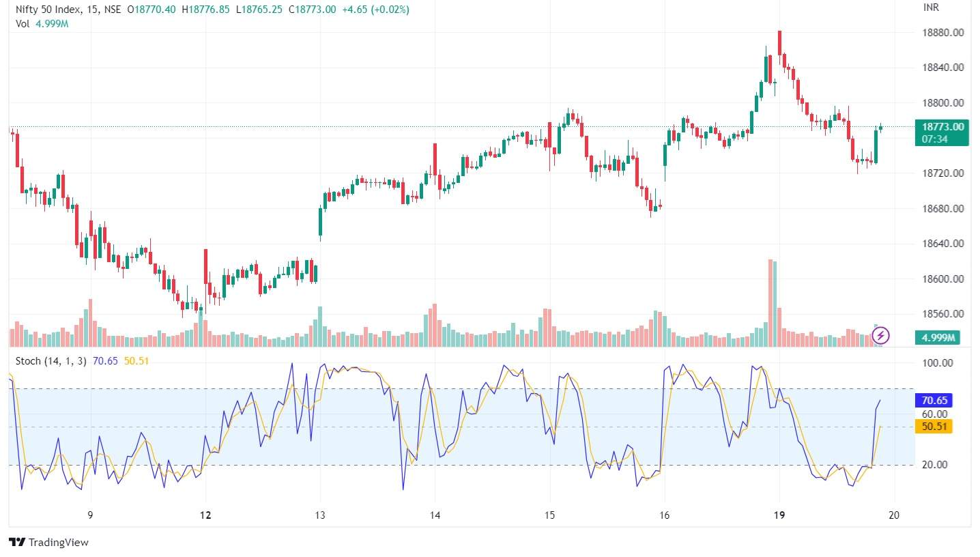Viewport: 980px width, 557px height.
Task: Click the stochastic value 70.65 in legend
Action: (x=105, y=361)
